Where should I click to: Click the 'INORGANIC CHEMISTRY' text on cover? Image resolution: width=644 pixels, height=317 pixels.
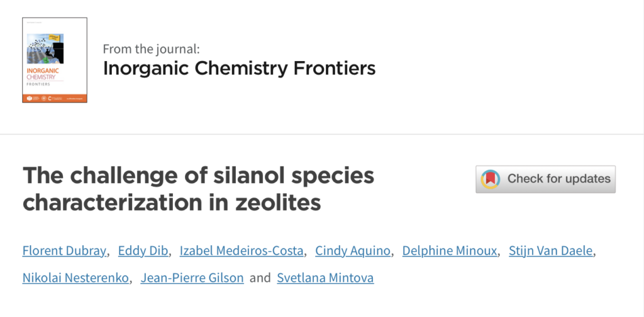point(42,74)
